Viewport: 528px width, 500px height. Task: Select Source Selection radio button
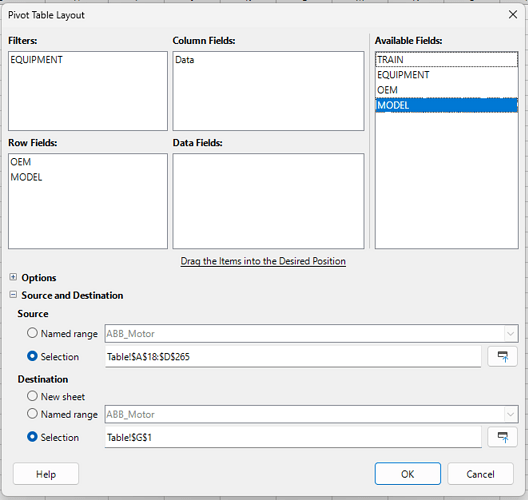[x=32, y=356]
